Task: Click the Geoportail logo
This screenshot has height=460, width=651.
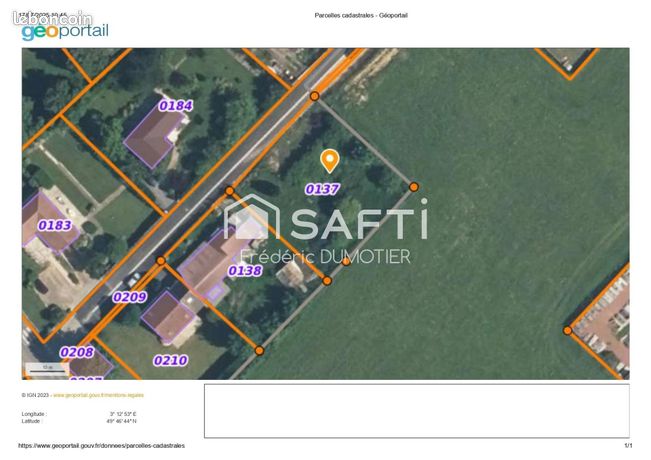Action: pyautogui.click(x=65, y=32)
